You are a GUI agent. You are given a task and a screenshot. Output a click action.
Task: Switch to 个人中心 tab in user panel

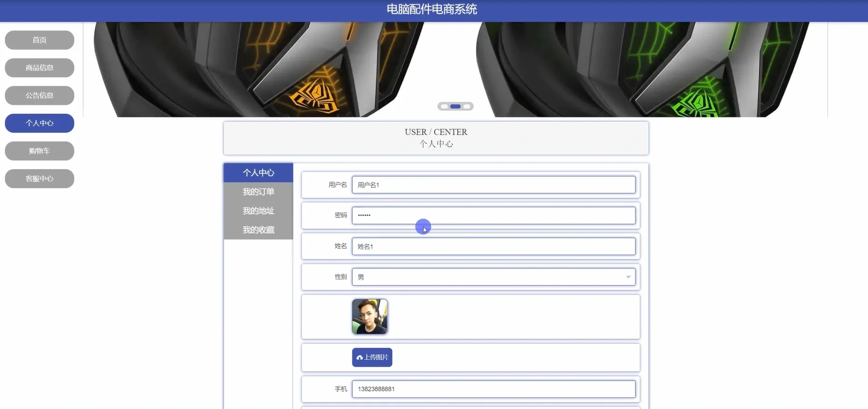(259, 173)
